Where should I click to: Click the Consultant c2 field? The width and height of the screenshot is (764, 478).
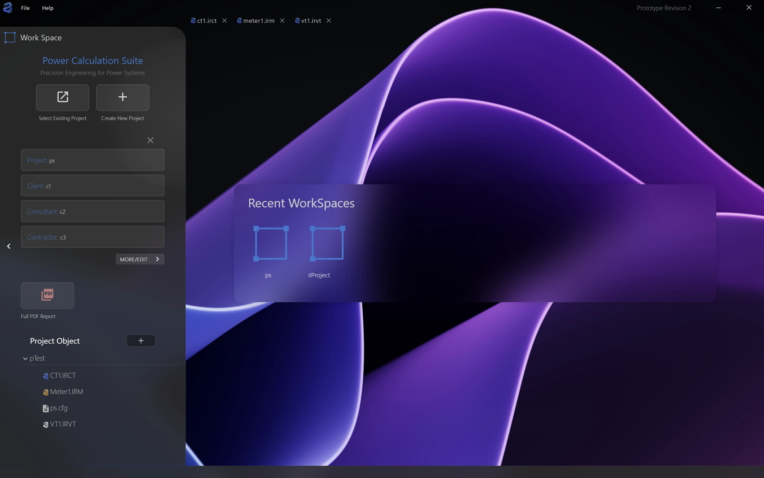pos(93,211)
